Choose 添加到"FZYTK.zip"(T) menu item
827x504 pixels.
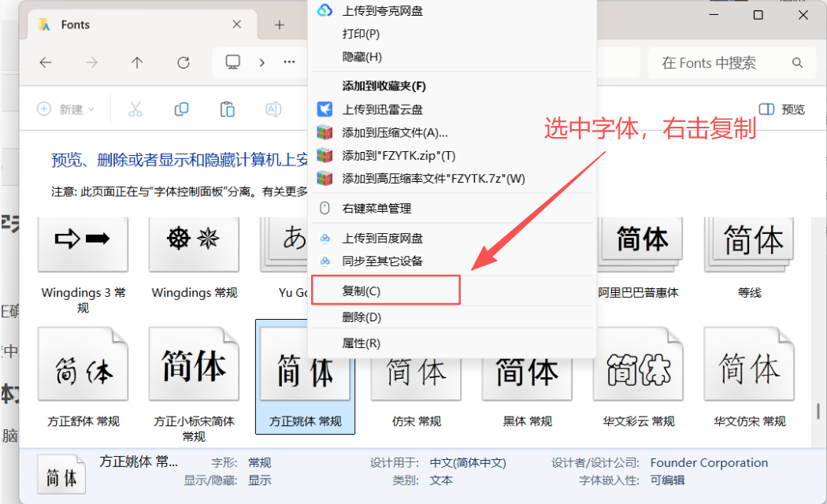coord(453,155)
